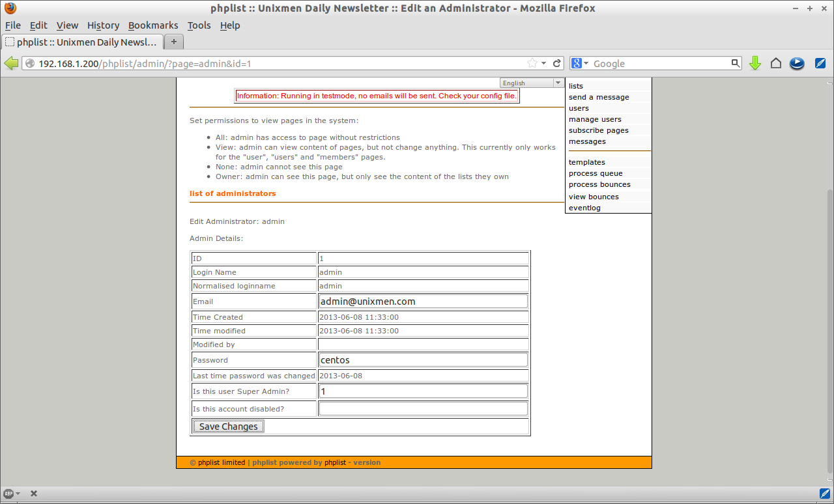Image resolution: width=834 pixels, height=504 pixels.
Task: Open 'list of administrators' link
Action: (x=233, y=193)
